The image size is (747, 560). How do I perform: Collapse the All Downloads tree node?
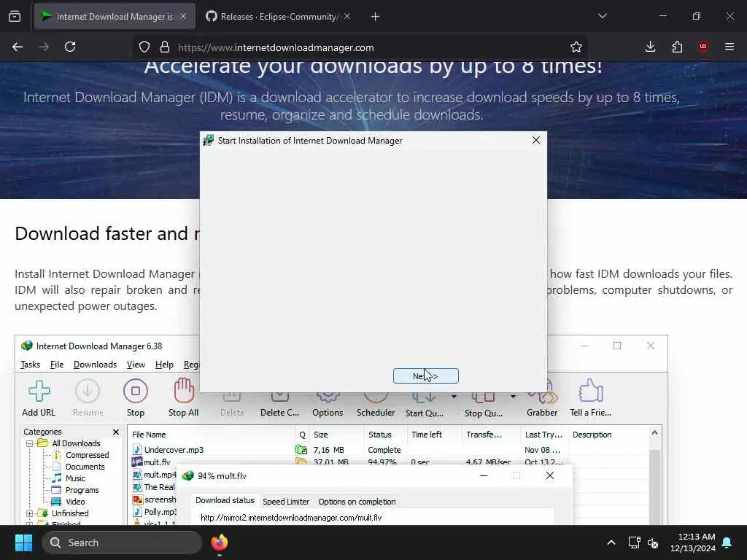point(29,443)
